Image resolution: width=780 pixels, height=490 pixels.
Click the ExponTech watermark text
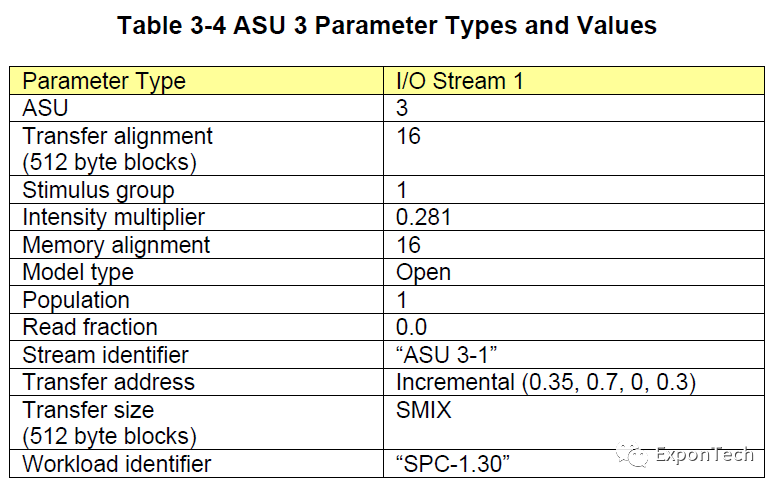pos(703,456)
